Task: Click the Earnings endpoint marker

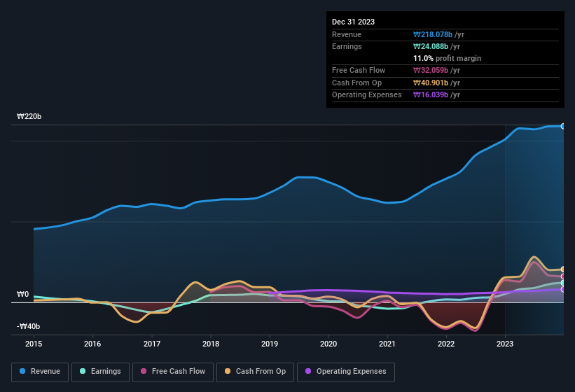Action: pos(563,283)
